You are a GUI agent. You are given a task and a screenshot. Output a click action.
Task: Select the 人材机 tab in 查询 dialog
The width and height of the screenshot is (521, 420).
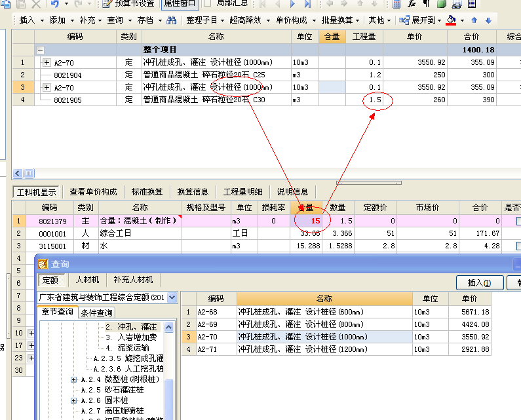[x=87, y=280]
